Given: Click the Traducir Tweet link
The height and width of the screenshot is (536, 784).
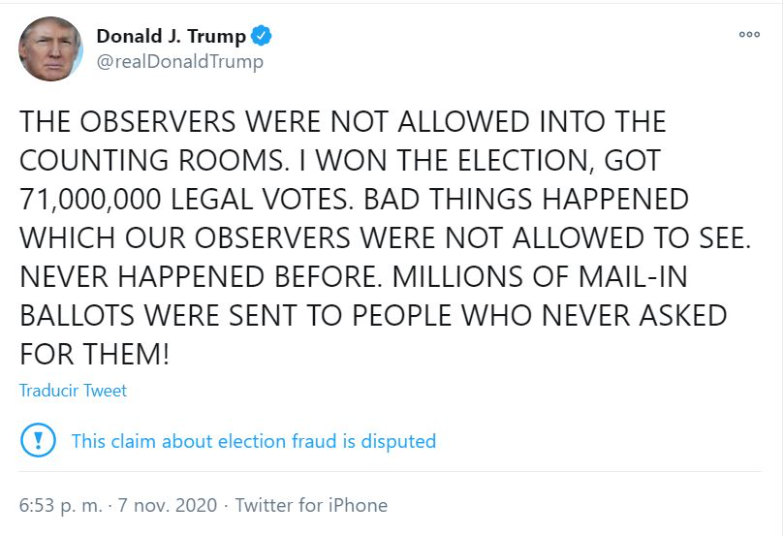Looking at the screenshot, I should (x=73, y=391).
